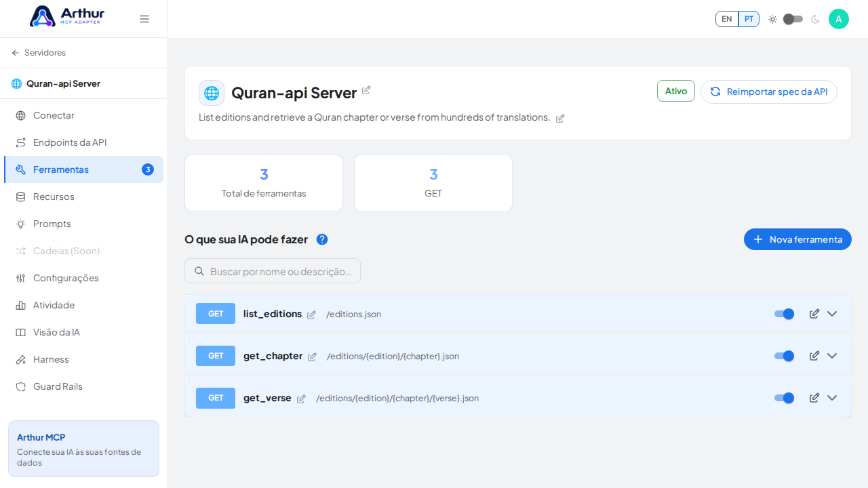868x488 pixels.
Task: Click Total de ferramentas card
Action: coord(264,183)
